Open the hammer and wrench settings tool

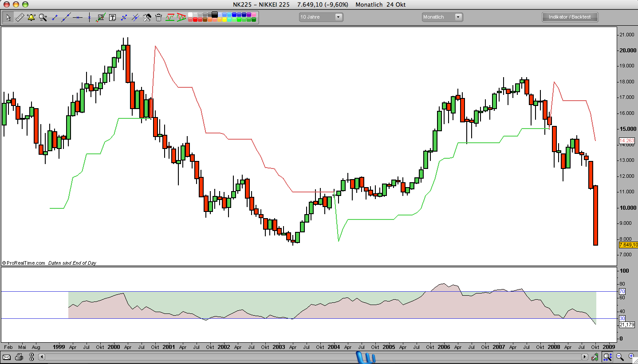(147, 17)
